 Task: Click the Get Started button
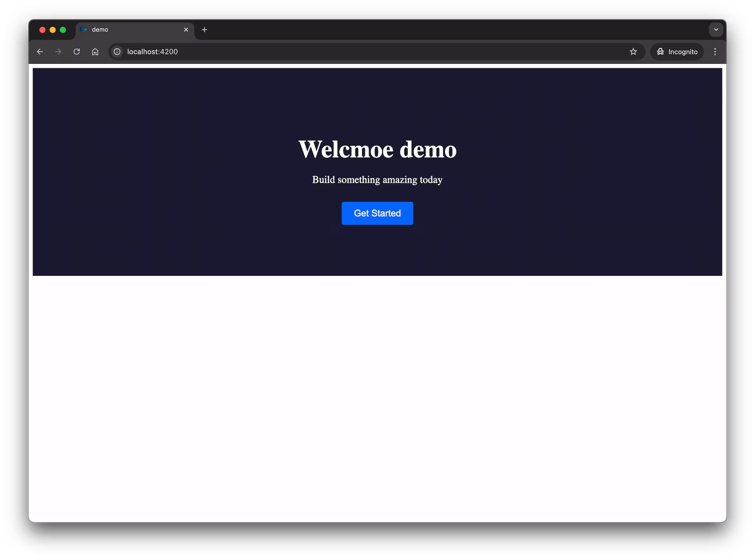click(x=377, y=213)
